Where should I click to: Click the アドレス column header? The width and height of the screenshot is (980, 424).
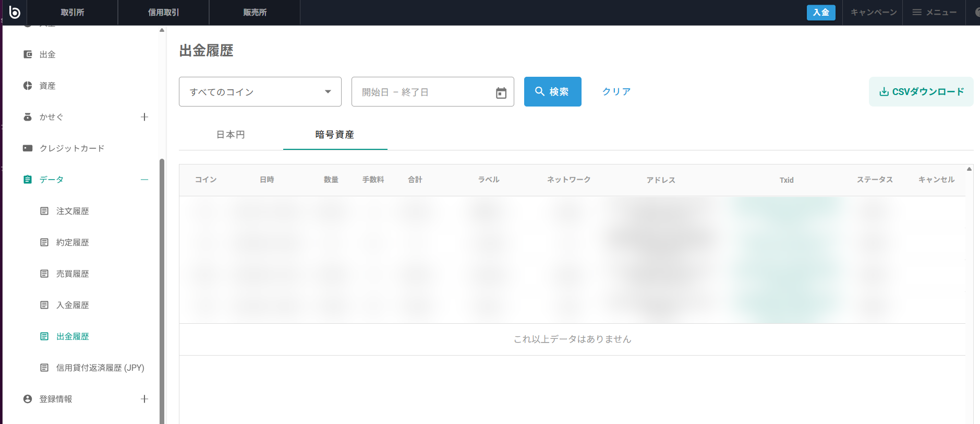pos(661,180)
